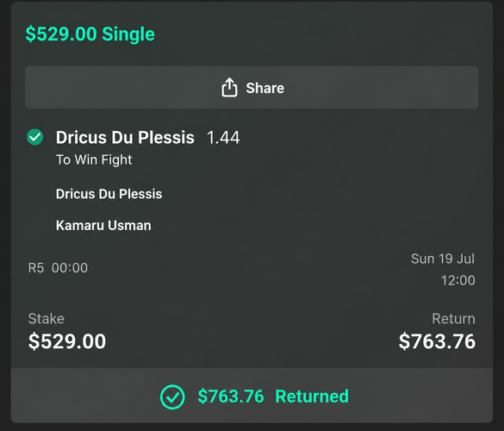The height and width of the screenshot is (431, 504).
Task: Click the $763.76 return amount
Action: [x=437, y=341]
